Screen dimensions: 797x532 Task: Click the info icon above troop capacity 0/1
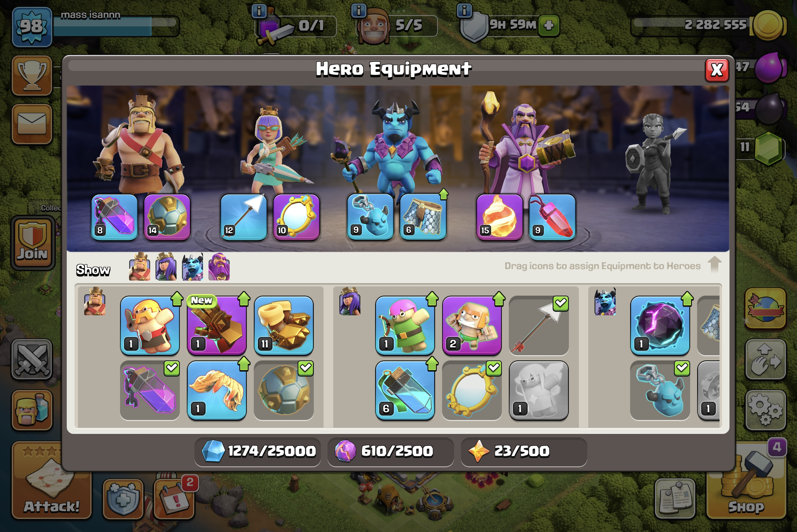click(259, 11)
